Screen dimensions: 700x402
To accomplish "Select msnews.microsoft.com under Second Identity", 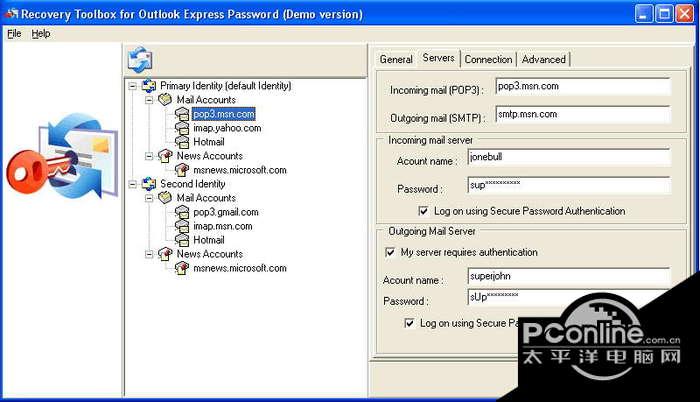I will pos(240,268).
